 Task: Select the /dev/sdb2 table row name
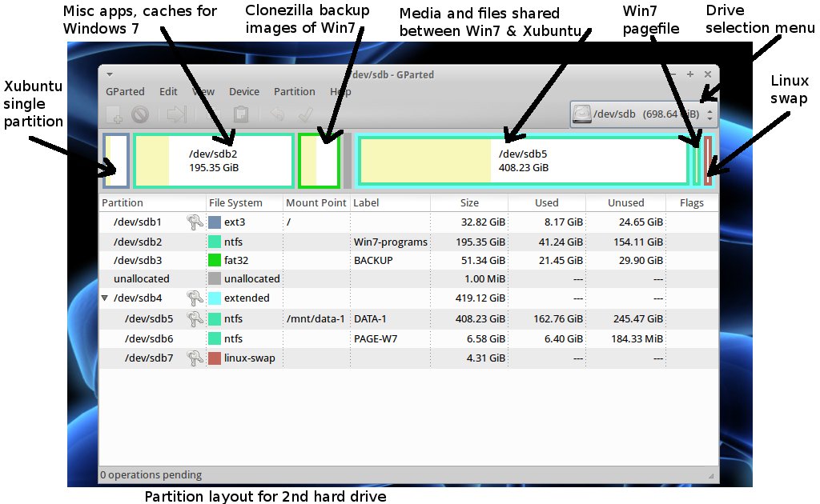[x=138, y=242]
